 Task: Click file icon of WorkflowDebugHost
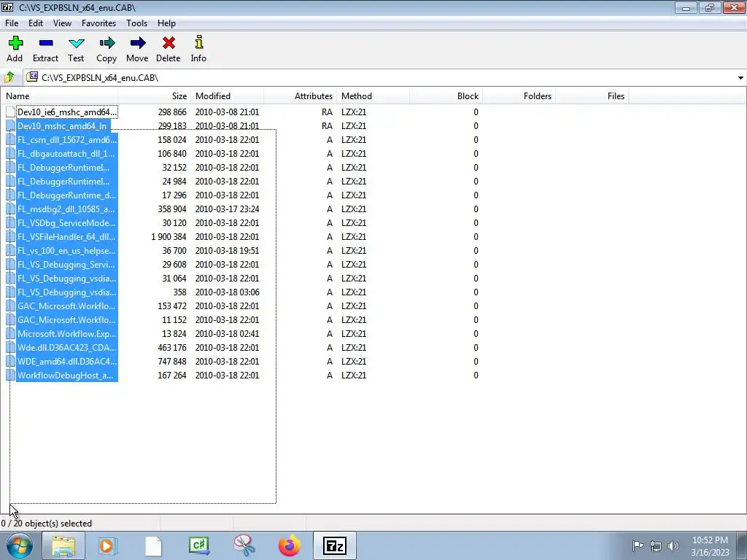point(10,376)
